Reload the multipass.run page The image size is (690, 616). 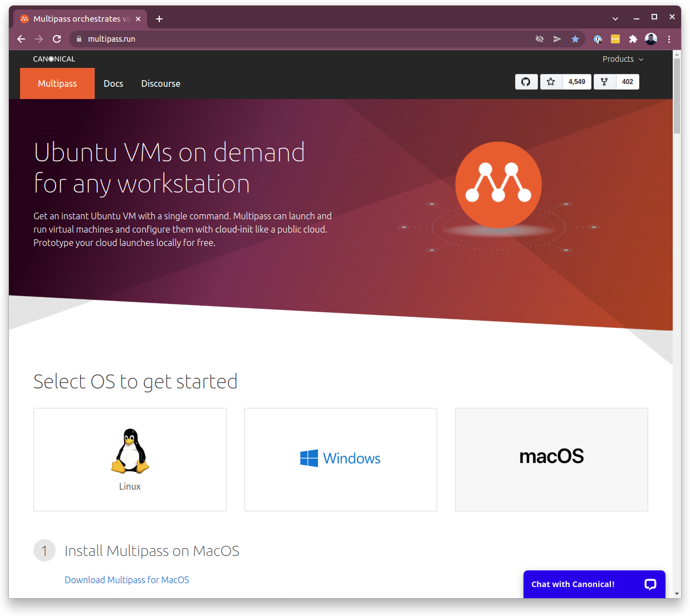(57, 39)
